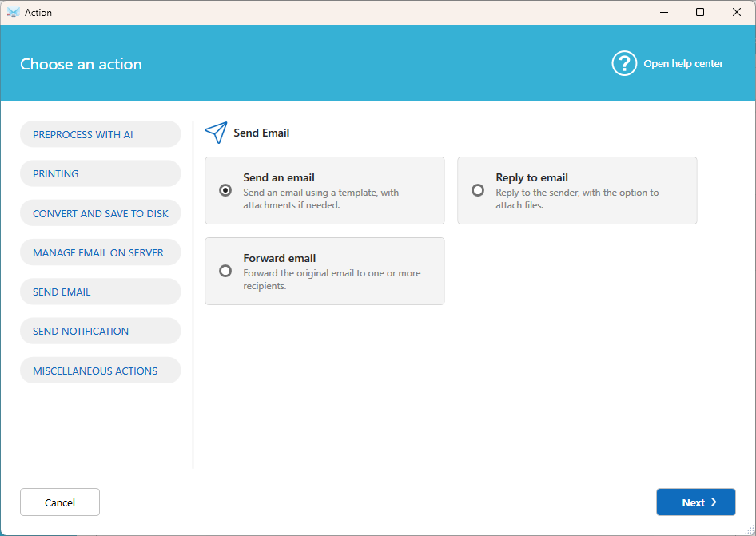The width and height of the screenshot is (756, 536).
Task: Select the 'Forward email' radio button
Action: [x=225, y=271]
